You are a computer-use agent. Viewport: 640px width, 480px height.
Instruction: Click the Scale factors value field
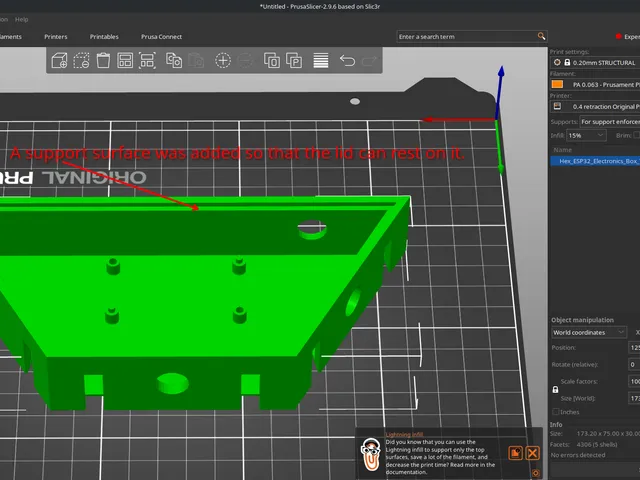[x=634, y=381]
